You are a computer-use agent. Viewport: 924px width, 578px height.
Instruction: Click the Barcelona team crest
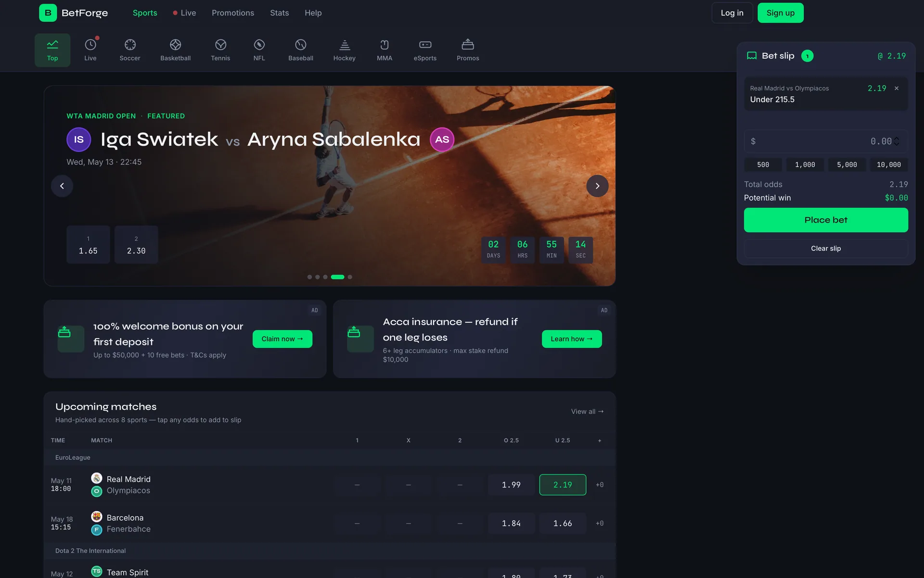(x=97, y=517)
